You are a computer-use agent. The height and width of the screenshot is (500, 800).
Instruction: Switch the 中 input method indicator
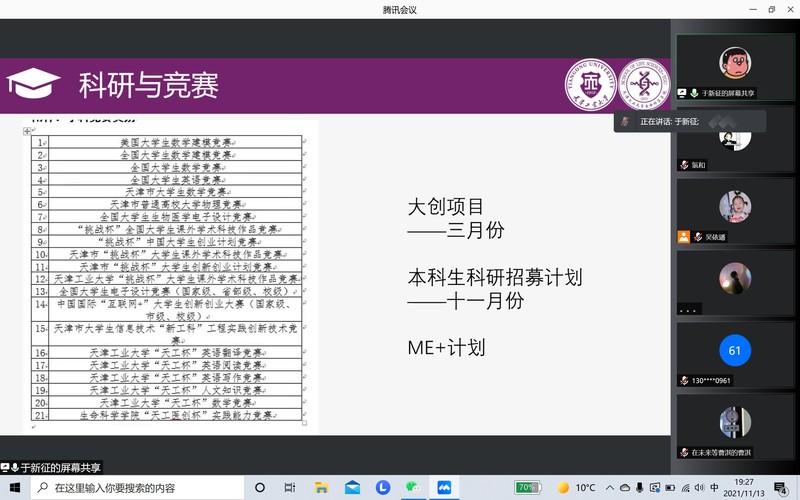(x=714, y=488)
